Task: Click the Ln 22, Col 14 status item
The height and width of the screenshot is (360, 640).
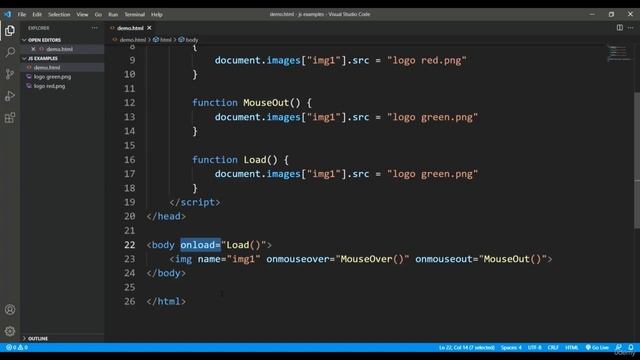Action: (x=467, y=347)
